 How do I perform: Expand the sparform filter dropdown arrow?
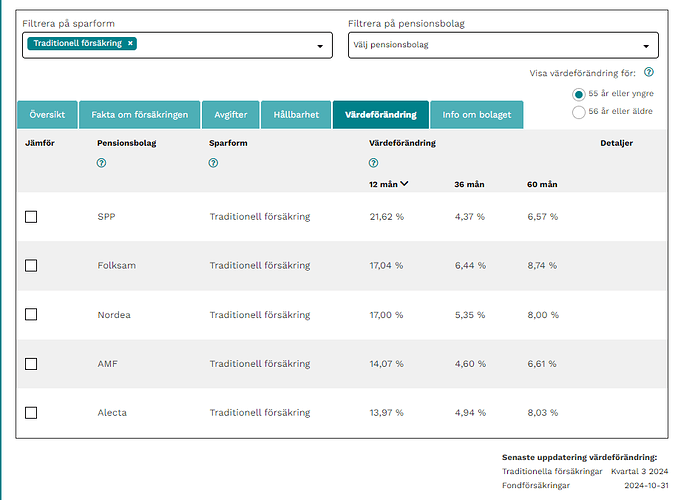(x=320, y=46)
